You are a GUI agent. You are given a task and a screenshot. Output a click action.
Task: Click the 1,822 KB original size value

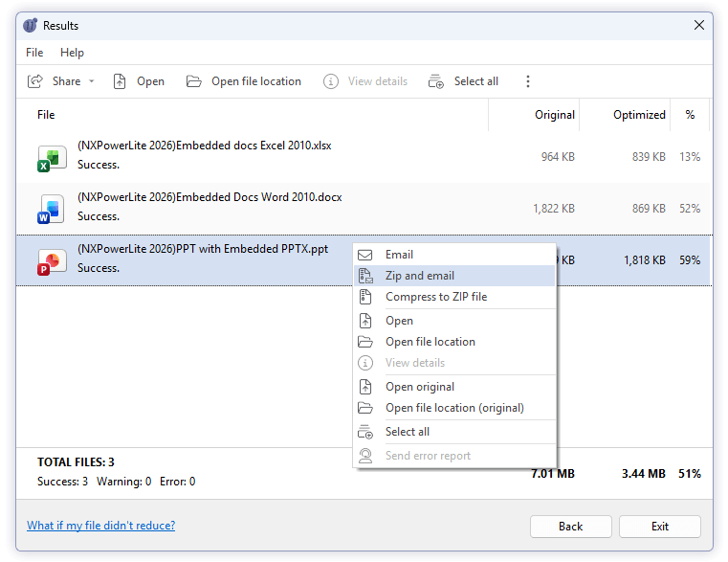(x=554, y=209)
